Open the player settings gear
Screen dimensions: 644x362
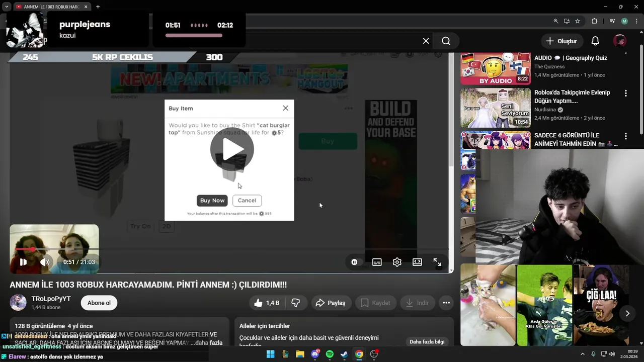pos(397,262)
